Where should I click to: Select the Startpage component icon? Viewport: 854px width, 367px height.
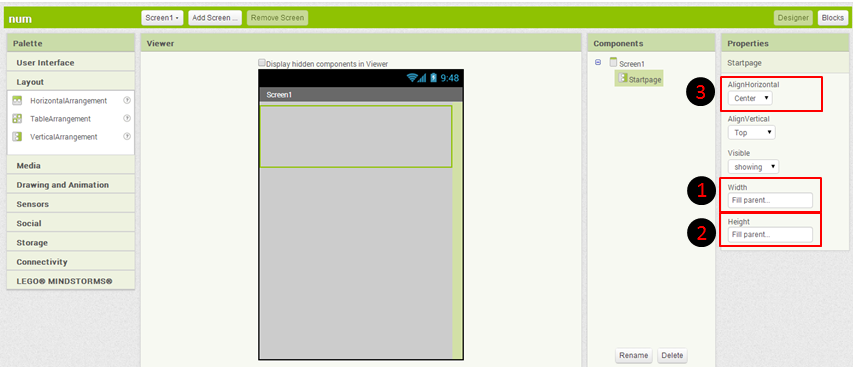click(x=623, y=78)
